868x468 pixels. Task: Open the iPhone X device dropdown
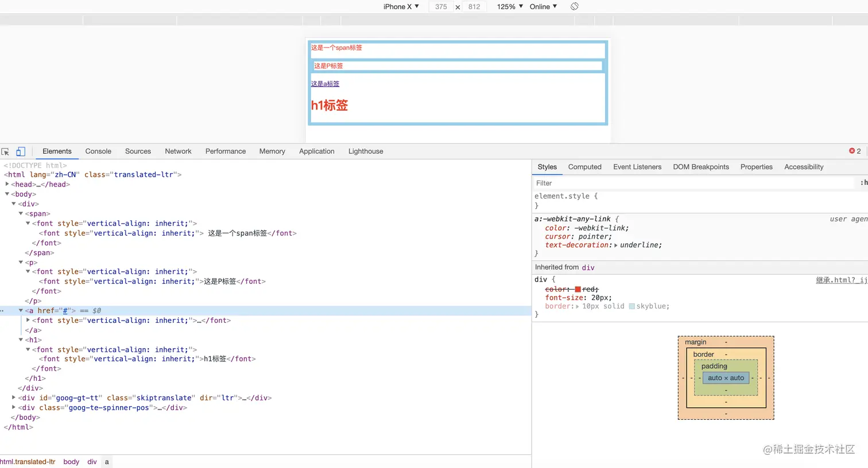pyautogui.click(x=401, y=6)
